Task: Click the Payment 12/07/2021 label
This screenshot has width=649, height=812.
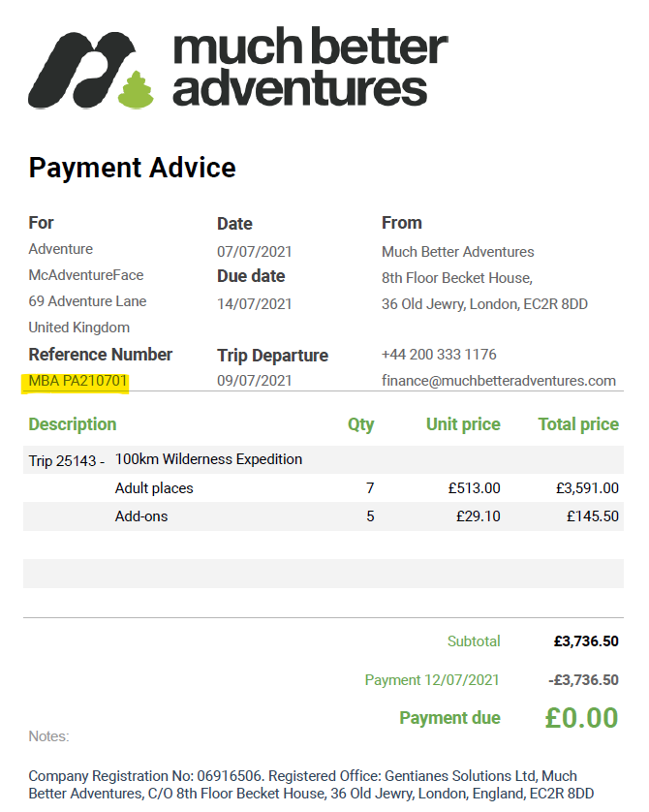Action: click(x=432, y=680)
